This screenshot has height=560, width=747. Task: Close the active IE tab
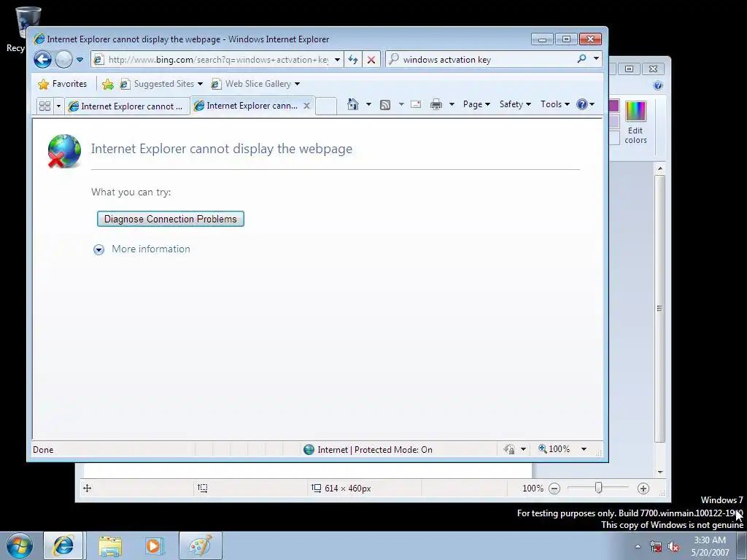point(307,106)
